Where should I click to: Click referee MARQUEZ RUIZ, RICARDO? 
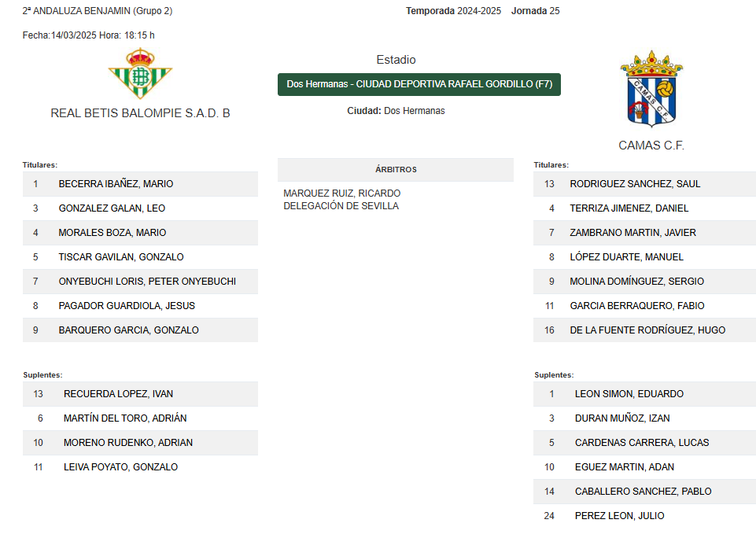click(x=342, y=193)
